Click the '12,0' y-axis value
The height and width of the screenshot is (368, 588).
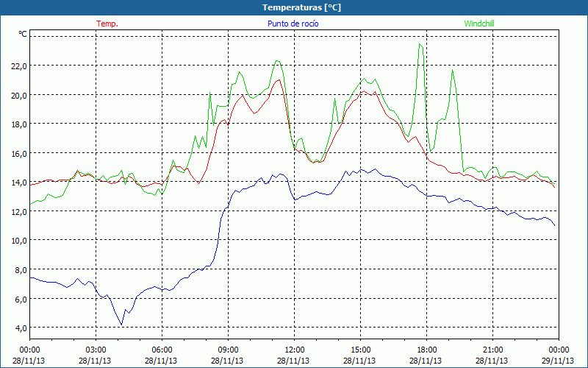coord(19,212)
